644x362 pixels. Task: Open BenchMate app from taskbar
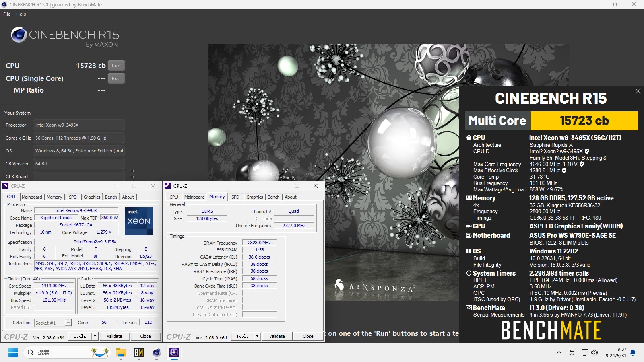[139, 352]
